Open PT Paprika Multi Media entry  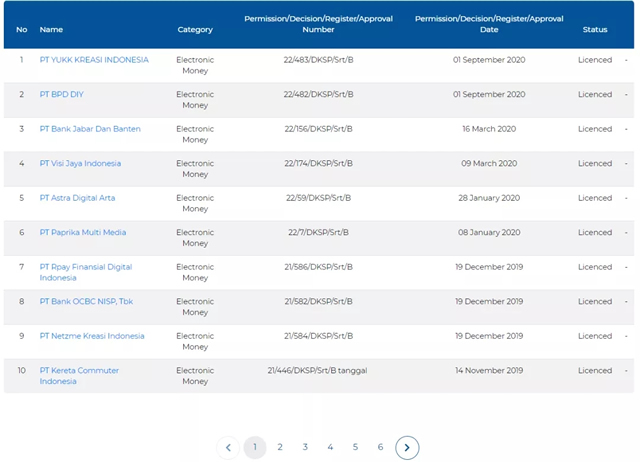83,232
